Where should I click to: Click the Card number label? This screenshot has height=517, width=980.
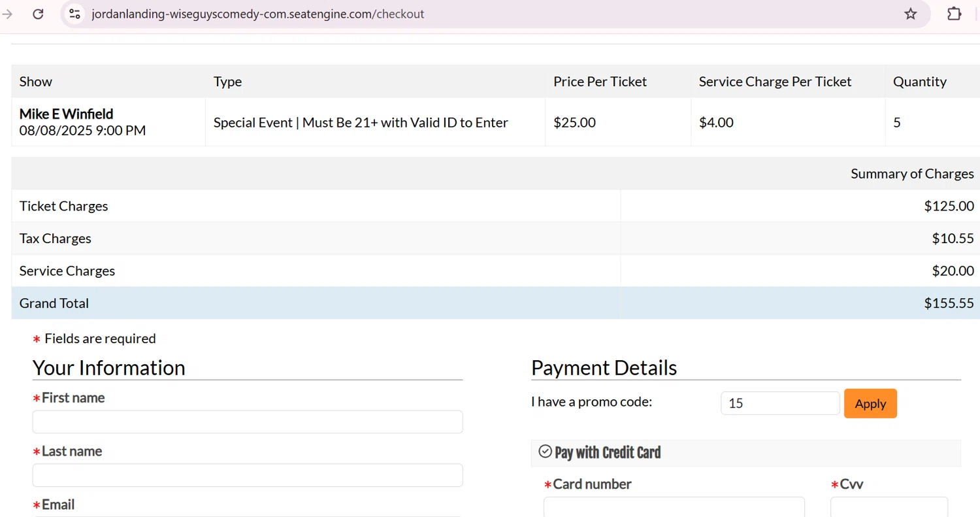tap(592, 484)
